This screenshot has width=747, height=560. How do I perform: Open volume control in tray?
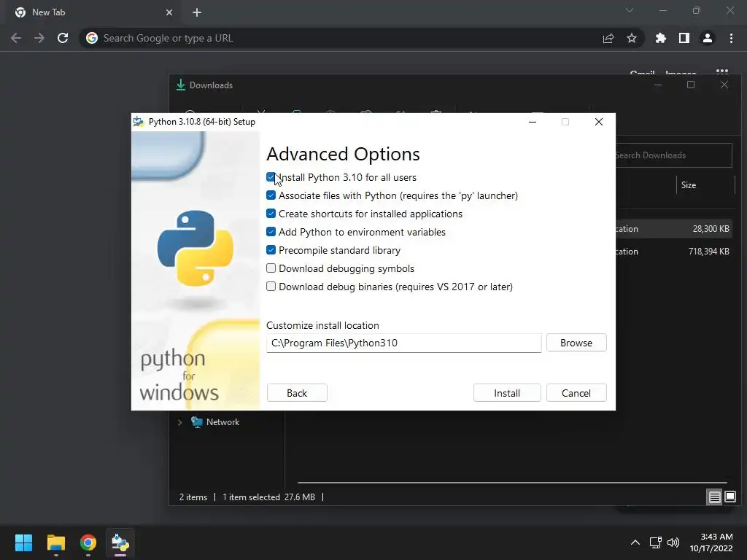point(673,542)
